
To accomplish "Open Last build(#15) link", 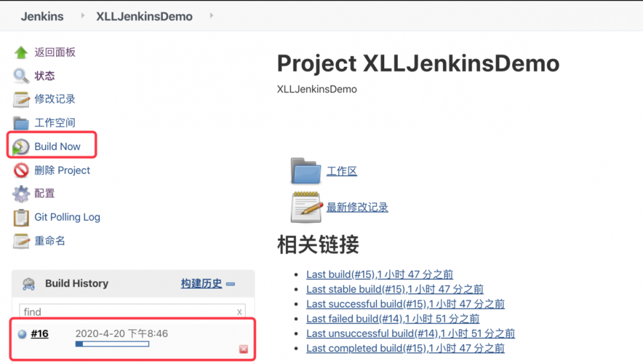I will click(x=380, y=274).
